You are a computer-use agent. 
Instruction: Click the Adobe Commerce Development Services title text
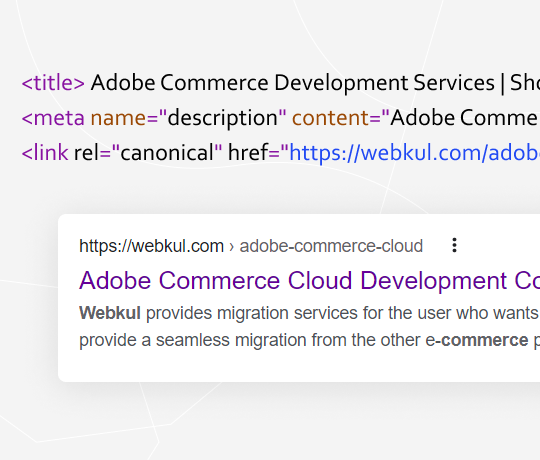click(293, 83)
